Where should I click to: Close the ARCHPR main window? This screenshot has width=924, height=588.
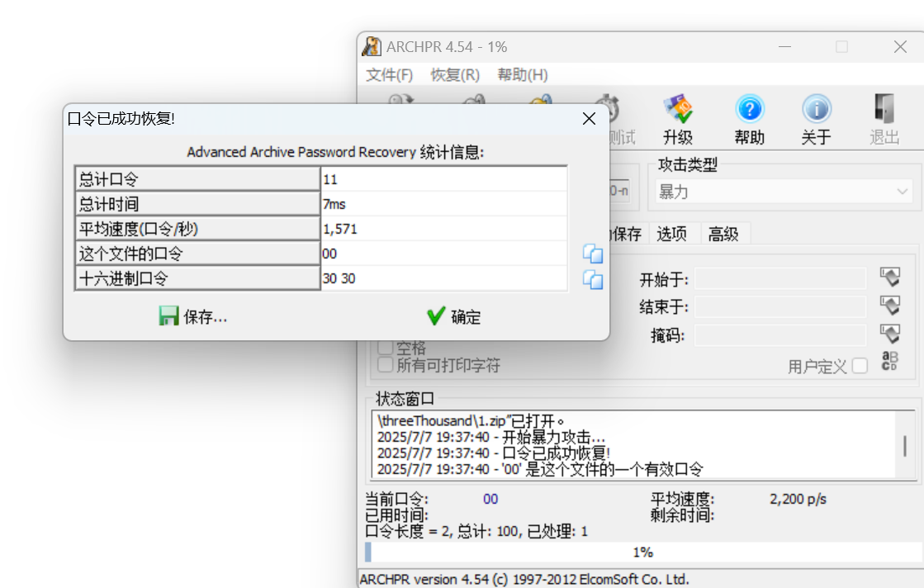click(900, 46)
